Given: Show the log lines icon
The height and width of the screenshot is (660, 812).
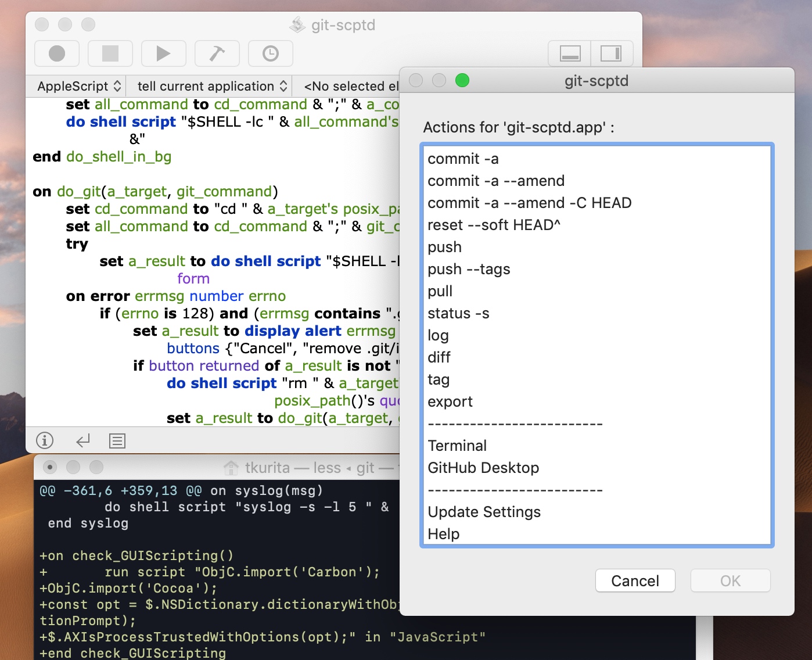Looking at the screenshot, I should (117, 440).
